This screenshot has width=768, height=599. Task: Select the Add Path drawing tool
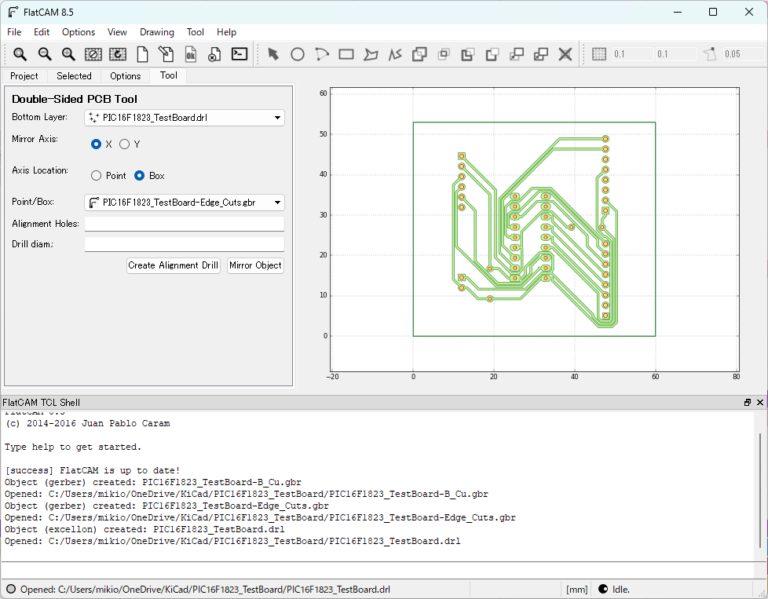[x=395, y=54]
